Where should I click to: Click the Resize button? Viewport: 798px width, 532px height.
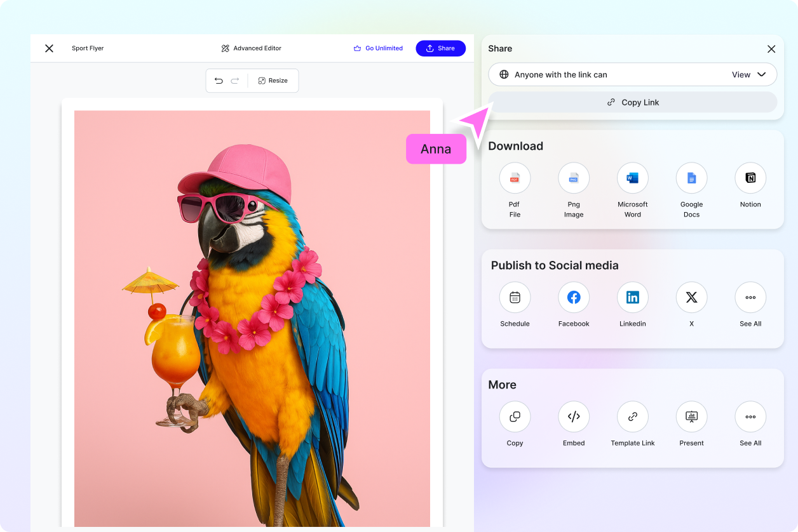pyautogui.click(x=273, y=81)
